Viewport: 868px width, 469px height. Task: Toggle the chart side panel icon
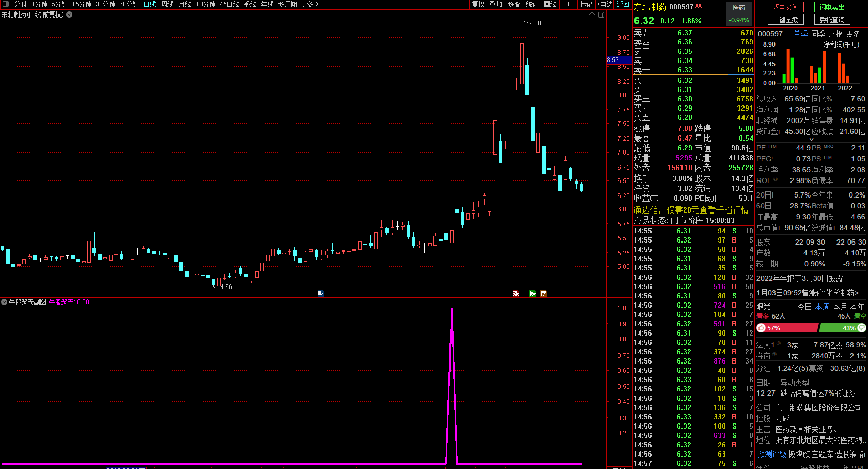click(601, 14)
